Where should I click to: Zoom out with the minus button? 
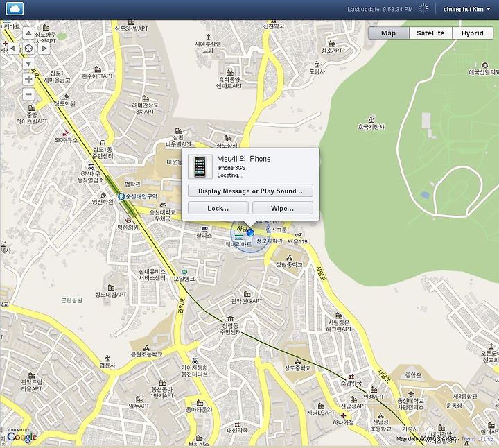coord(28,94)
